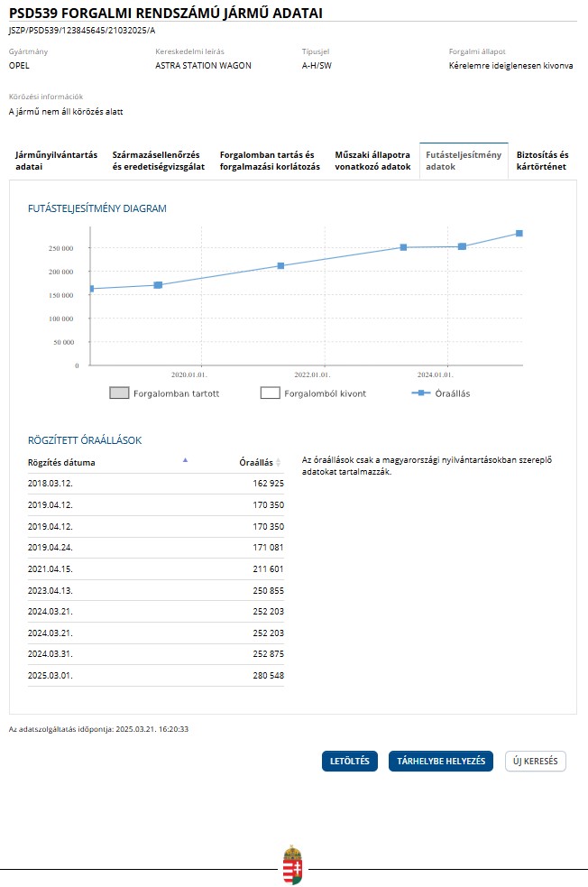Image resolution: width=588 pixels, height=887 pixels.
Task: Click the chart data point near 210 000
Action: [280, 265]
